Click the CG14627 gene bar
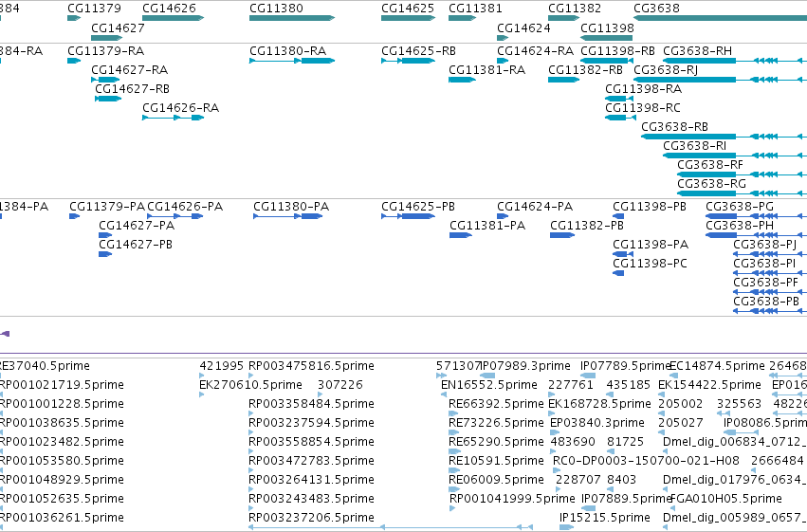This screenshot has width=807, height=532. [106, 38]
